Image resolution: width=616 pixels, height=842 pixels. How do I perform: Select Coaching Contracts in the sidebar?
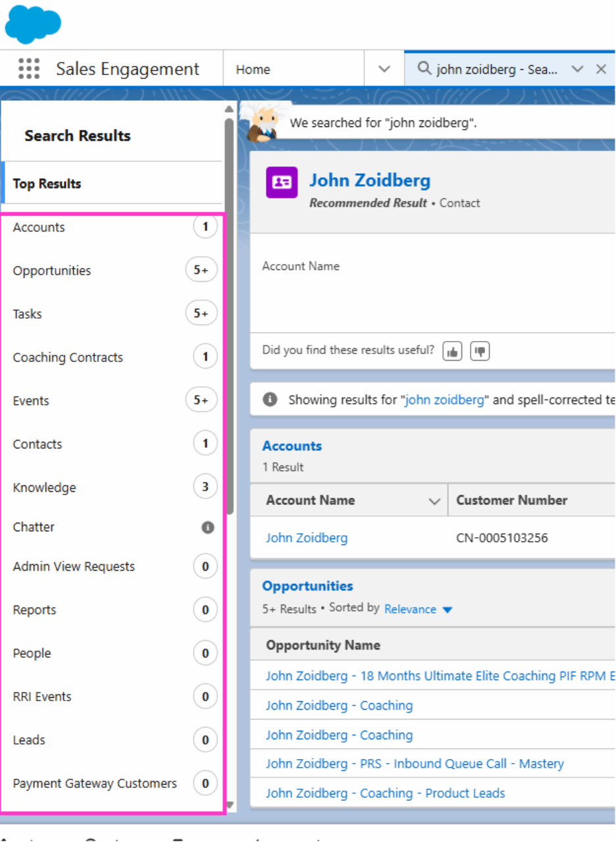coord(112,357)
